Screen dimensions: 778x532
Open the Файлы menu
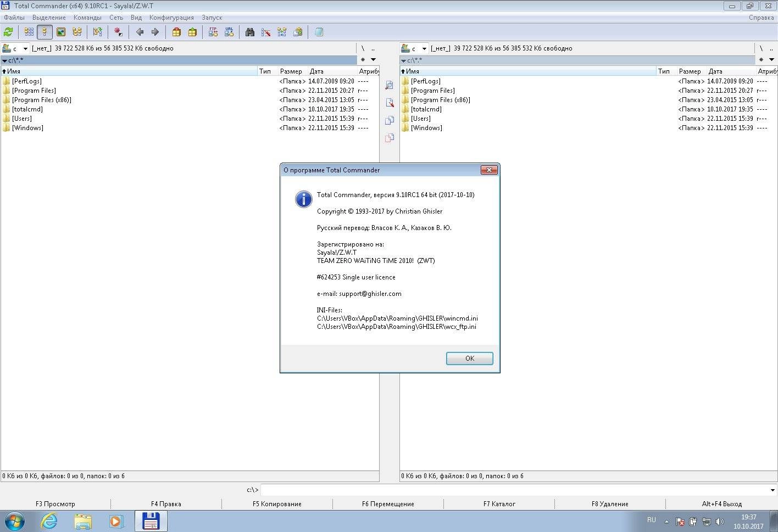[14, 18]
